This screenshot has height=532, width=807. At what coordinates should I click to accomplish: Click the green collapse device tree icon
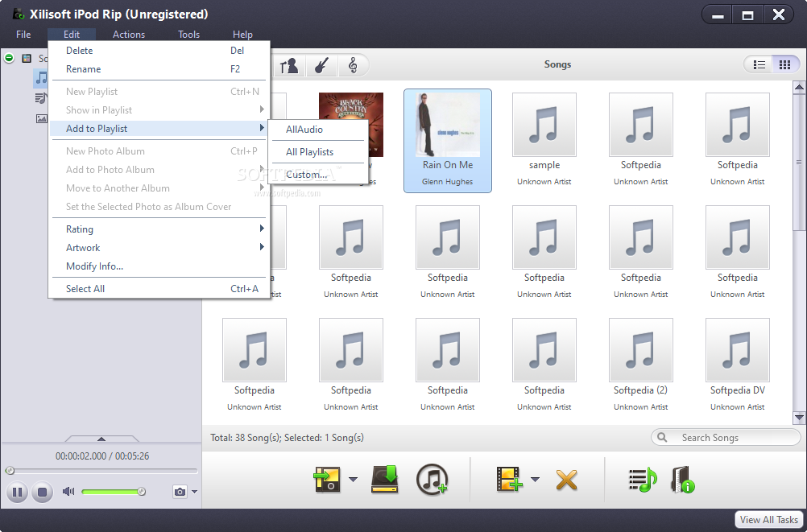coord(9,58)
